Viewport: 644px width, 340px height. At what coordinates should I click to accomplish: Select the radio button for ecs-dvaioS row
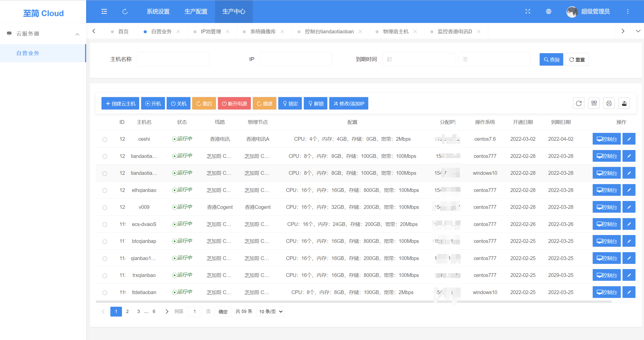105,224
